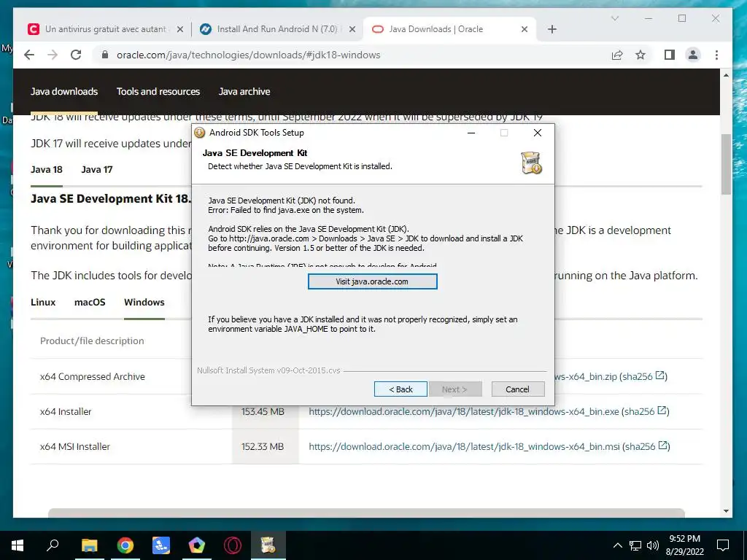This screenshot has width=747, height=560.
Task: Download jdk-18_windows-x64_bin.exe link
Action: pos(464,411)
